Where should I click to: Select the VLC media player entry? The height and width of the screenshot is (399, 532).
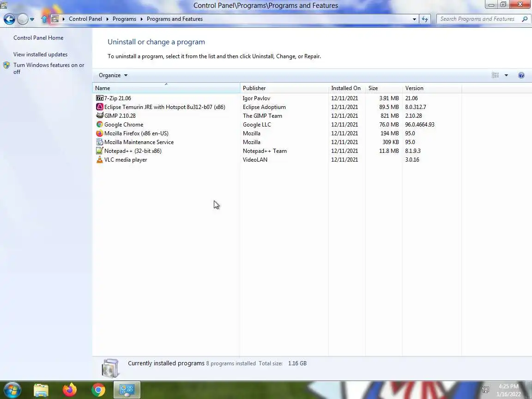click(x=126, y=159)
